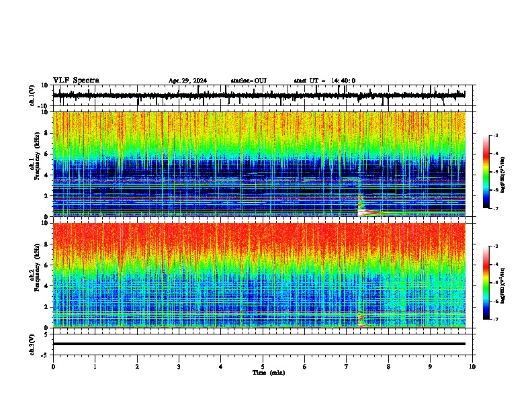Click tick label '5' on the Time axis

pyautogui.click(x=263, y=367)
